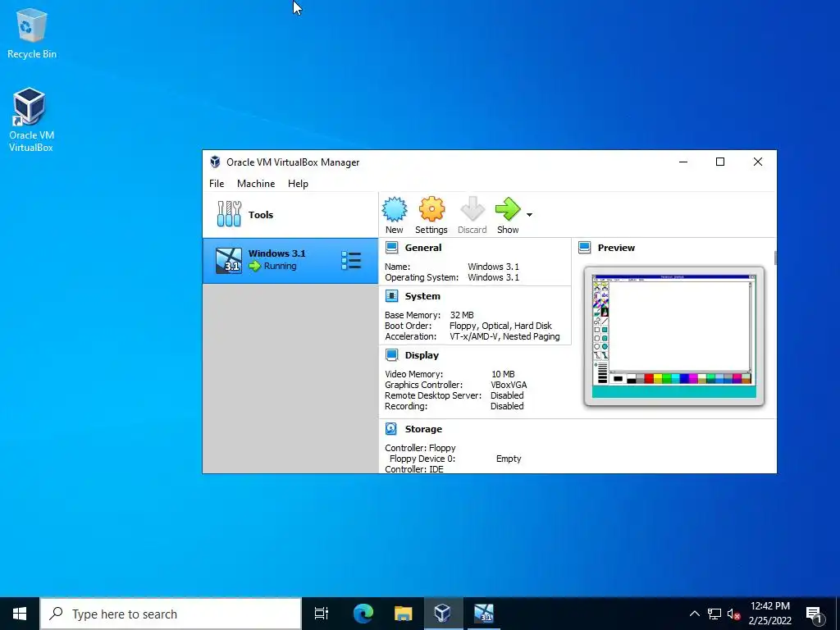This screenshot has width=840, height=630.
Task: Click the Preview section header
Action: coord(616,248)
